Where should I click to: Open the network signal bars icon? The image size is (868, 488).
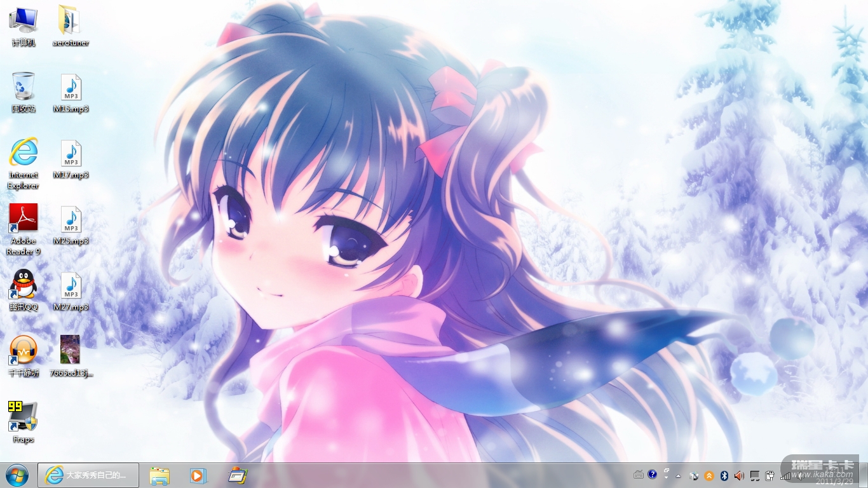785,475
